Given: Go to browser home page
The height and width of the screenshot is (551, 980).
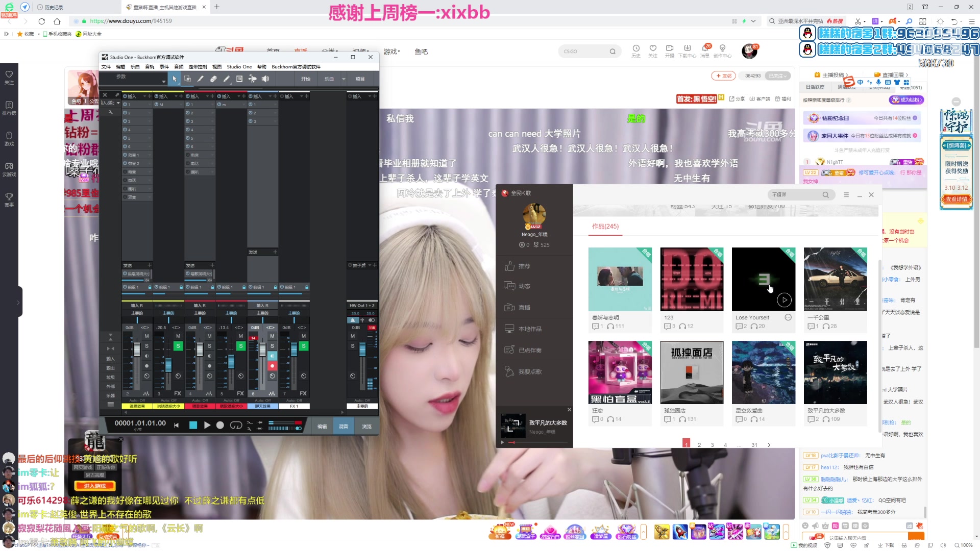Looking at the screenshot, I should click(x=57, y=21).
